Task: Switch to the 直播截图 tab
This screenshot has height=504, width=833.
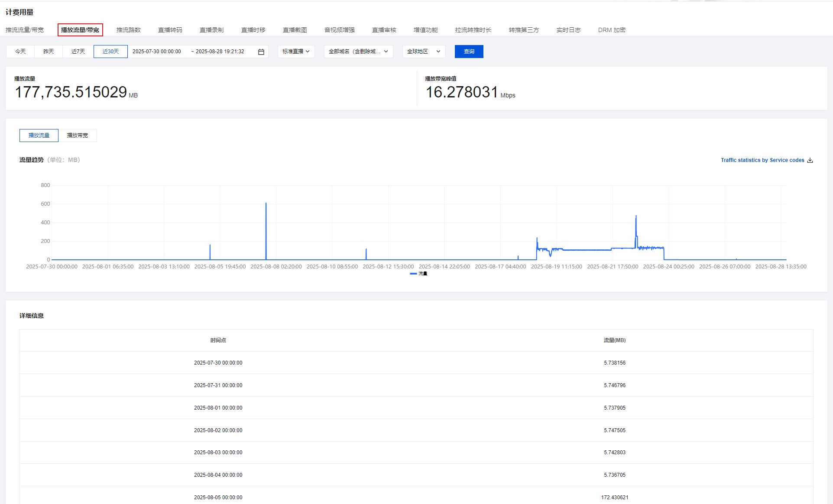Action: (295, 30)
